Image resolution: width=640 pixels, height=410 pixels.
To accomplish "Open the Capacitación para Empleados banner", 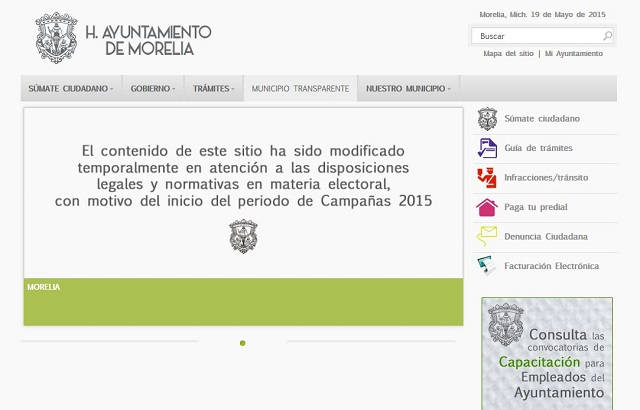I will click(x=545, y=353).
